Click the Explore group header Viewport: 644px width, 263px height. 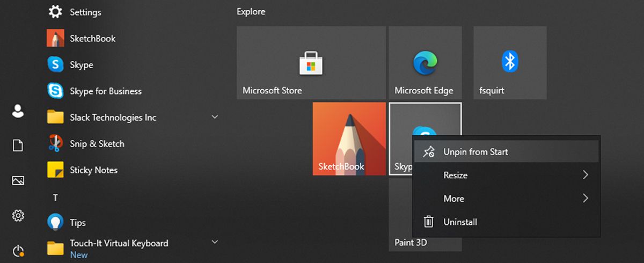point(251,12)
